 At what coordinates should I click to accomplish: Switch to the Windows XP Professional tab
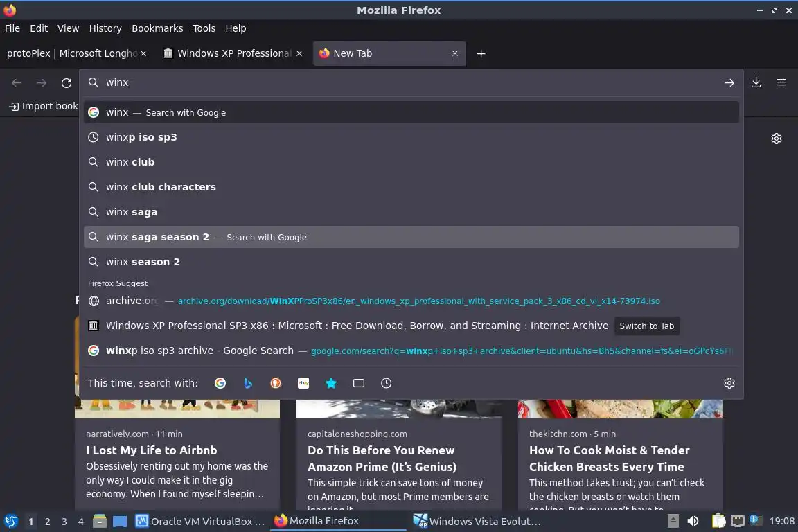[233, 53]
